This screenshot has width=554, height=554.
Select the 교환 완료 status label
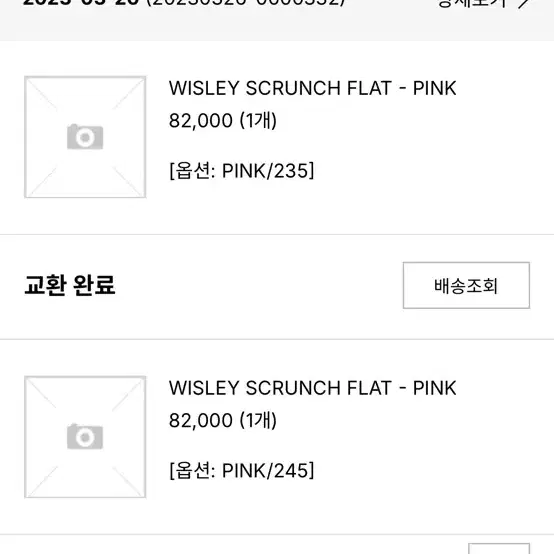point(70,285)
